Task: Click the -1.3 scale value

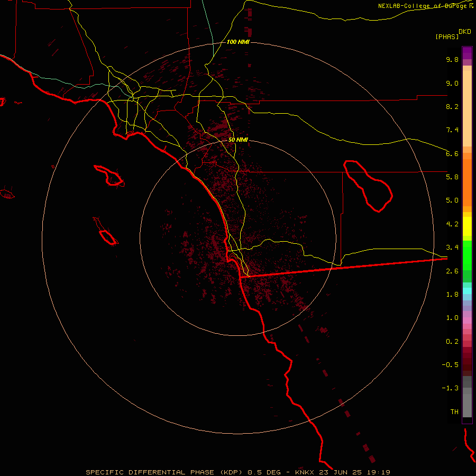Action: [450, 388]
